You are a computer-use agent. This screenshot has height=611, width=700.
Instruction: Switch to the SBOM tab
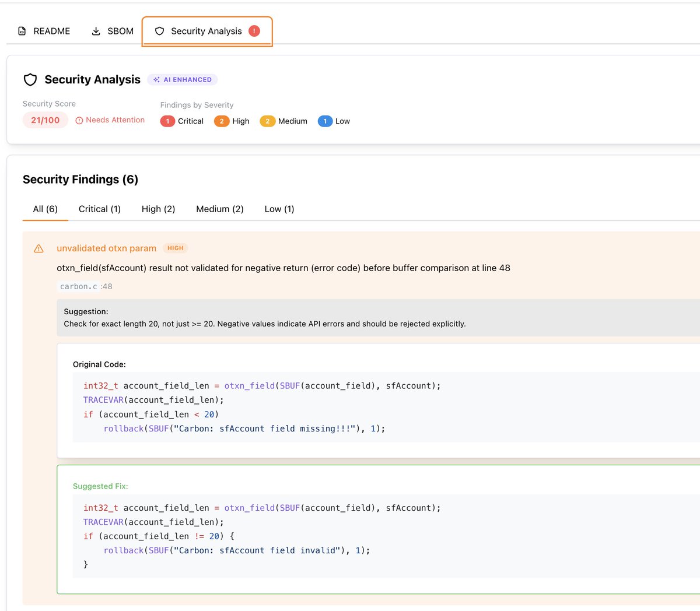click(x=113, y=31)
